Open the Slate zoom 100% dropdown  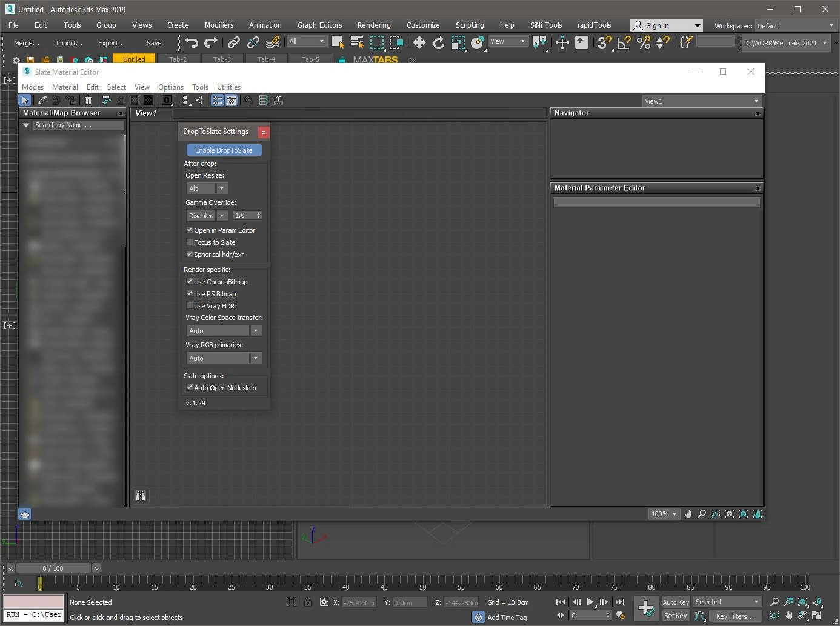(x=664, y=514)
